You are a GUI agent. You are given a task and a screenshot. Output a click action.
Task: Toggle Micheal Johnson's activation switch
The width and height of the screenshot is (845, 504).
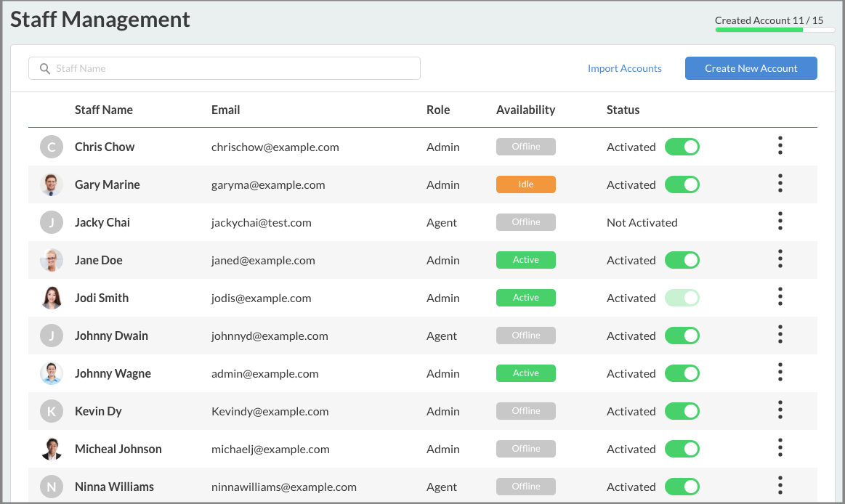coord(682,449)
